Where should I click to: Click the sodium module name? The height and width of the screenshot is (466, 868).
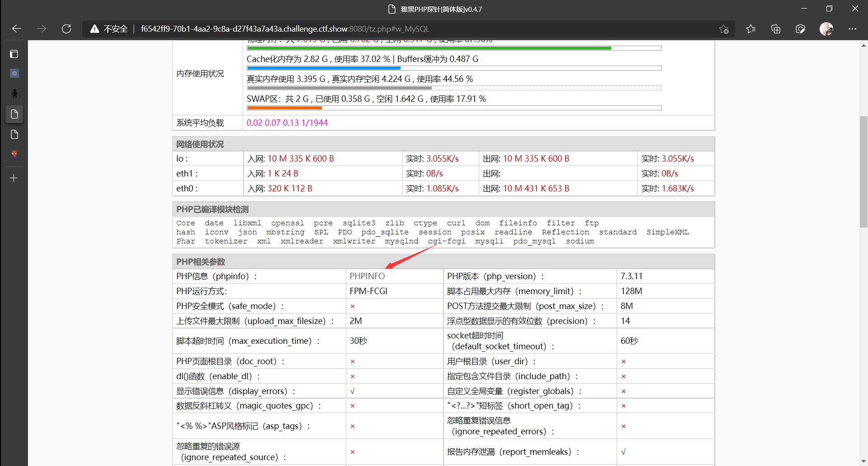click(x=580, y=241)
